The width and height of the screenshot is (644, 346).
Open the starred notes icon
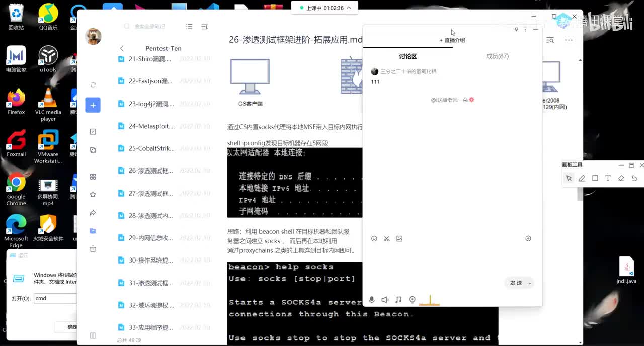pos(93,194)
